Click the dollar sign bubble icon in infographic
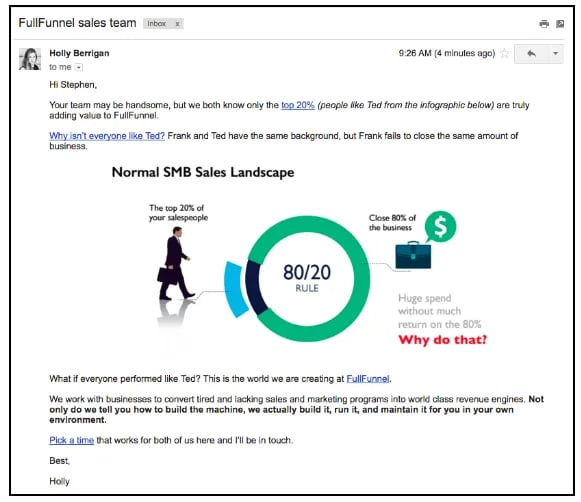Image resolution: width=581 pixels, height=502 pixels. (x=441, y=226)
